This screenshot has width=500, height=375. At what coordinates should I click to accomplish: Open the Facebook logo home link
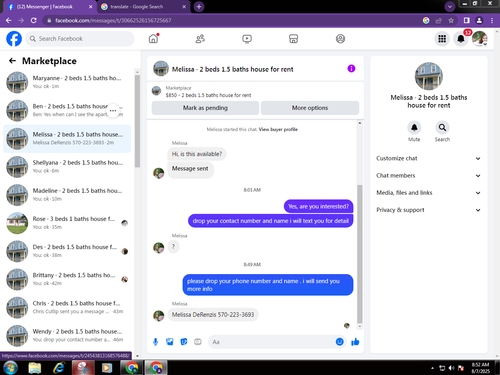pos(14,39)
